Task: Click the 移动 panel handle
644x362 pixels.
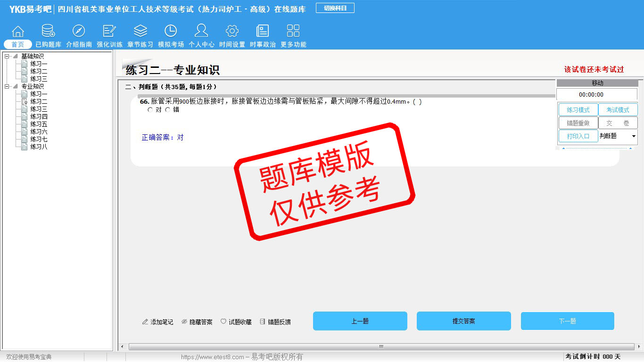Action: 597,83
